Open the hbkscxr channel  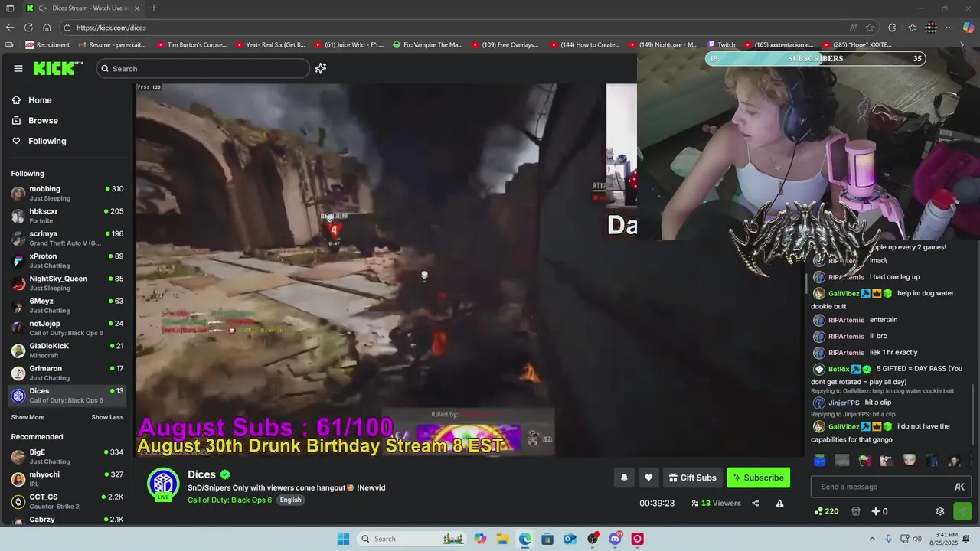(x=67, y=216)
